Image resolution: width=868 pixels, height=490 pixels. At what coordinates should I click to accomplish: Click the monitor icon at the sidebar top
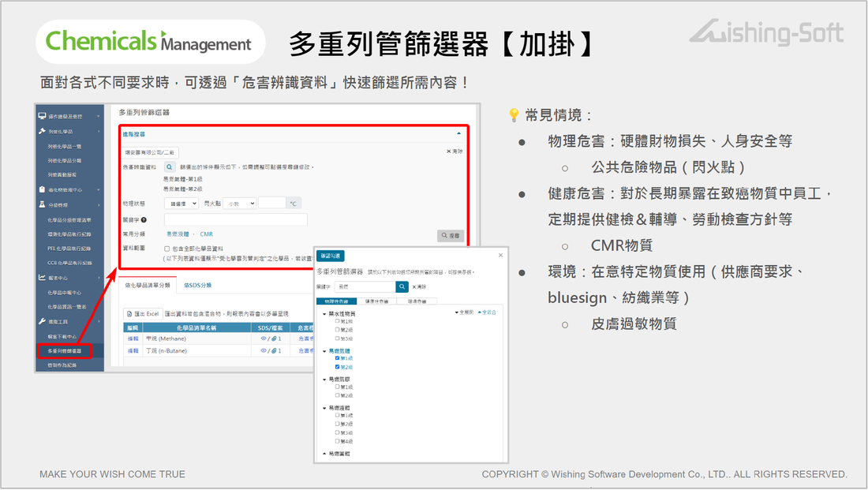pos(42,116)
